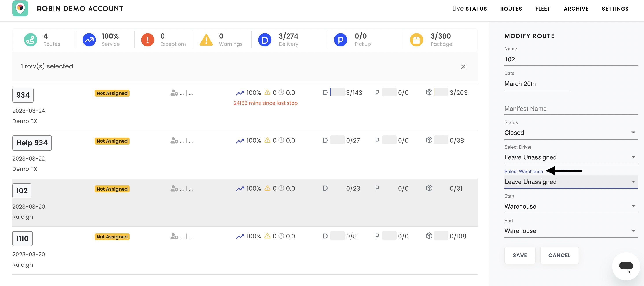Click the blue Delivery D icon

(x=265, y=40)
